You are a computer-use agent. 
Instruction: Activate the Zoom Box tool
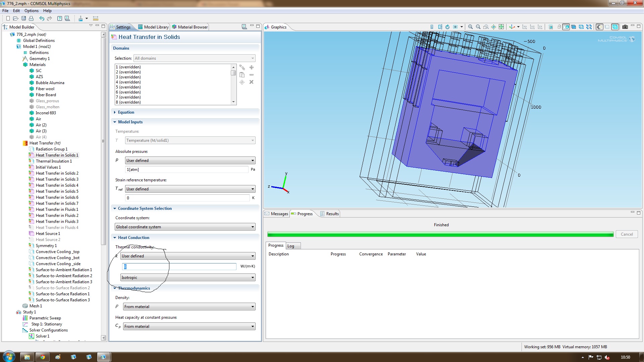486,27
